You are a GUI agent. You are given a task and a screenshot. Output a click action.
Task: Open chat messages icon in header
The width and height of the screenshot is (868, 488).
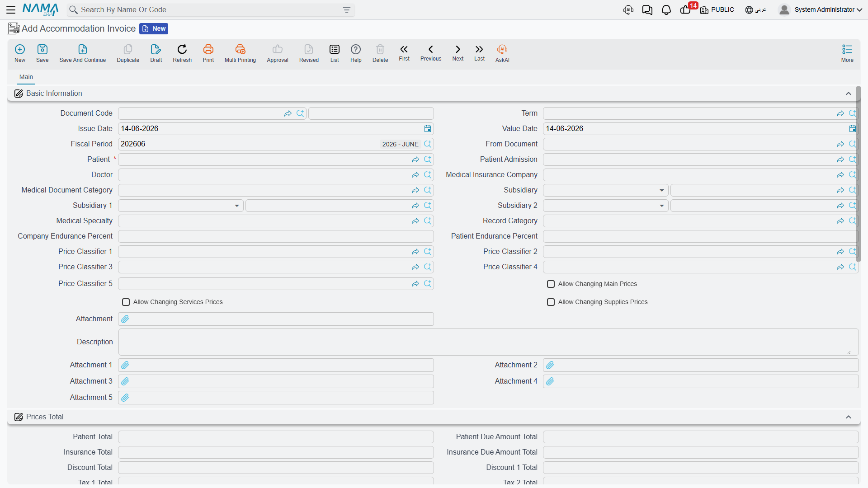coord(647,10)
